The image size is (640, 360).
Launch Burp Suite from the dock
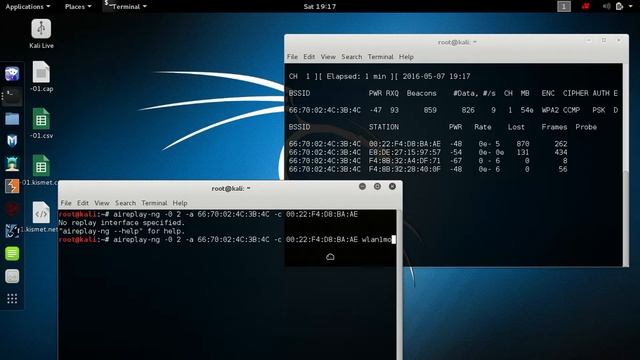point(12,186)
